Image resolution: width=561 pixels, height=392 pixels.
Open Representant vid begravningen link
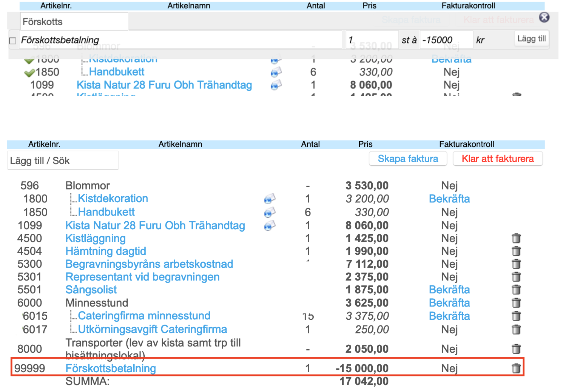click(x=143, y=277)
